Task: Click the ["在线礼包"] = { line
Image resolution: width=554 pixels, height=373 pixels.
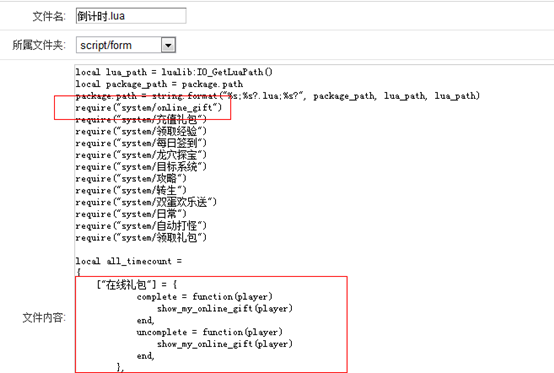Action: pos(136,284)
